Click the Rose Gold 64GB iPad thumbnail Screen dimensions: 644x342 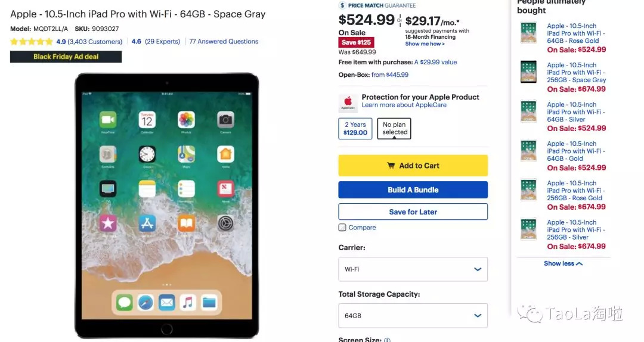pos(528,33)
